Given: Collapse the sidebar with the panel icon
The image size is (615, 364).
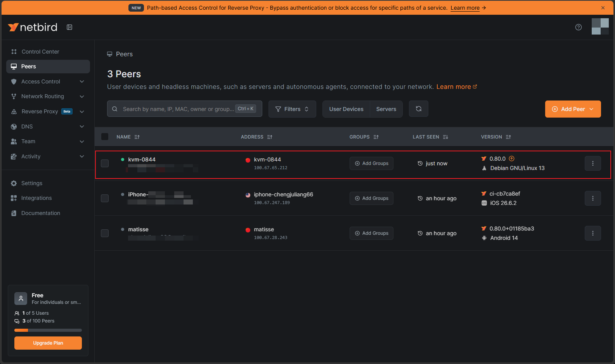Looking at the screenshot, I should (x=69, y=27).
